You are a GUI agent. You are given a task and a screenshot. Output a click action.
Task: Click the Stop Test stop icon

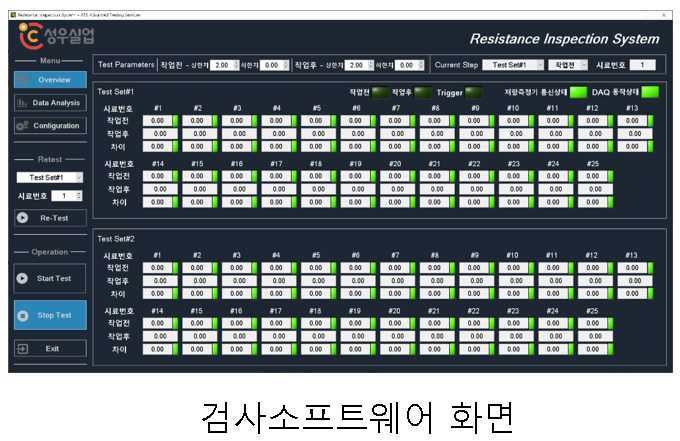click(23, 316)
